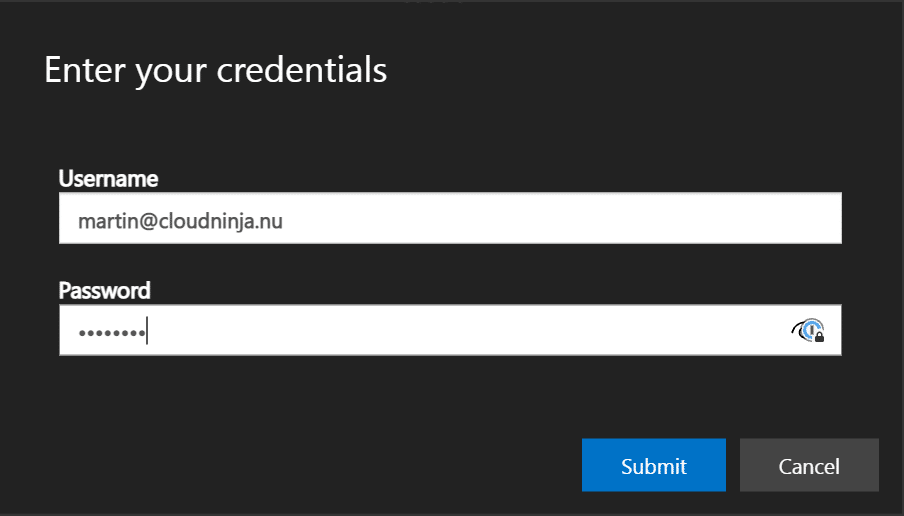Screen dimensions: 904x516
Task: Click right after the last password dot
Action: pyautogui.click(x=147, y=331)
